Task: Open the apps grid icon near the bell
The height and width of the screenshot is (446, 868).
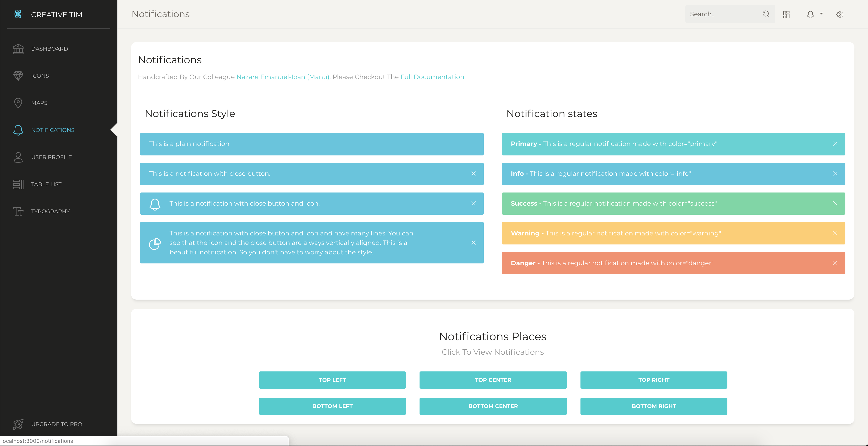Action: coord(786,14)
